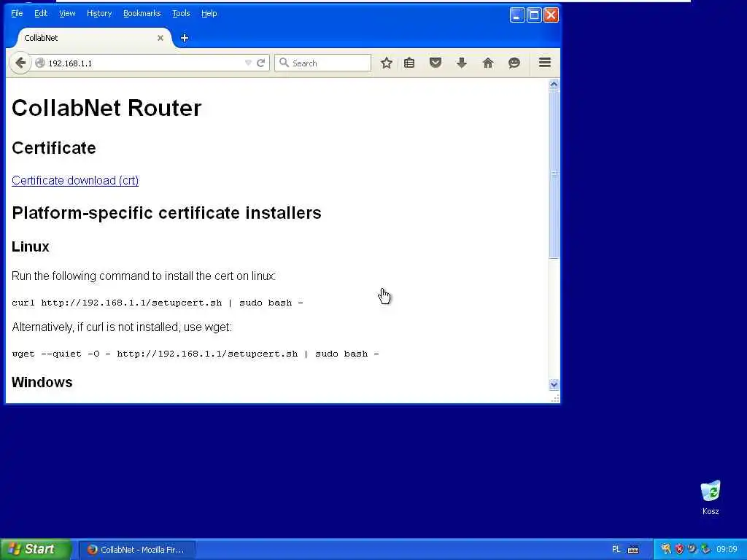Click the site identity globe icon
Viewport: 747px width, 560px height.
(x=40, y=63)
